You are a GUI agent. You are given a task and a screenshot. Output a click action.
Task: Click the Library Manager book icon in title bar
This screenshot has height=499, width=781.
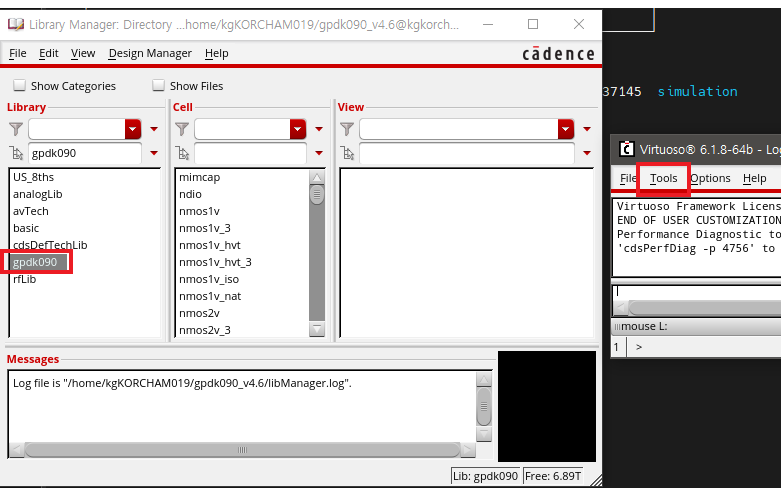point(15,24)
